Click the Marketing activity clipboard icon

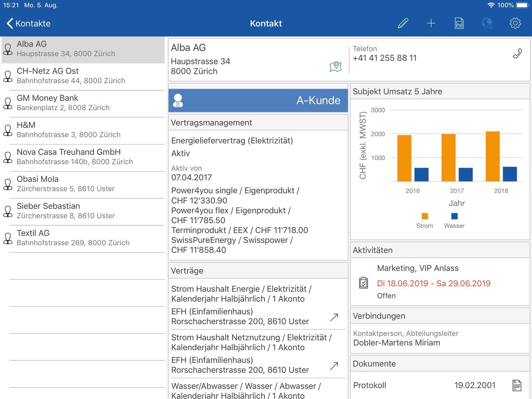[x=363, y=282]
